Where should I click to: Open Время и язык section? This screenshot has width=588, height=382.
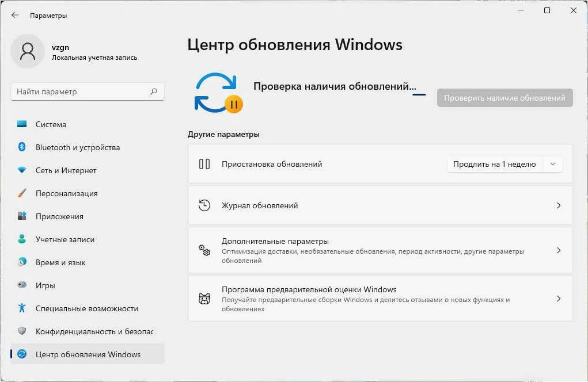(x=88, y=262)
